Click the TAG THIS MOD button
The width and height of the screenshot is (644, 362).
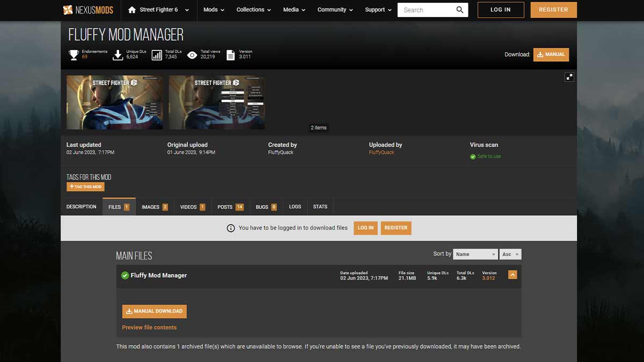[85, 187]
